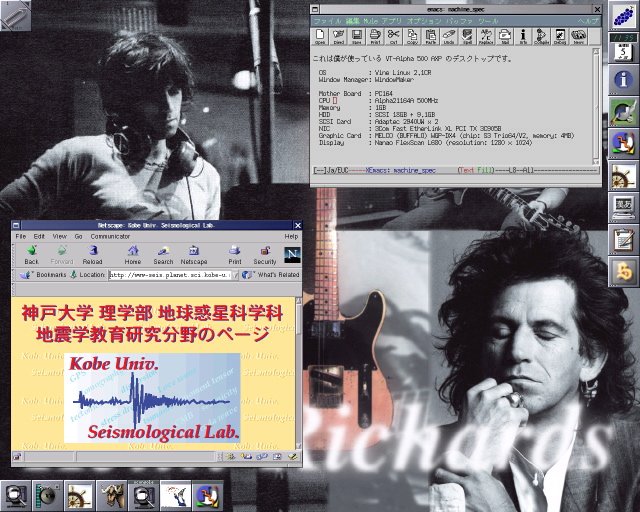
Task: Click Copy icon in XEmacs toolbar
Action: pos(412,36)
